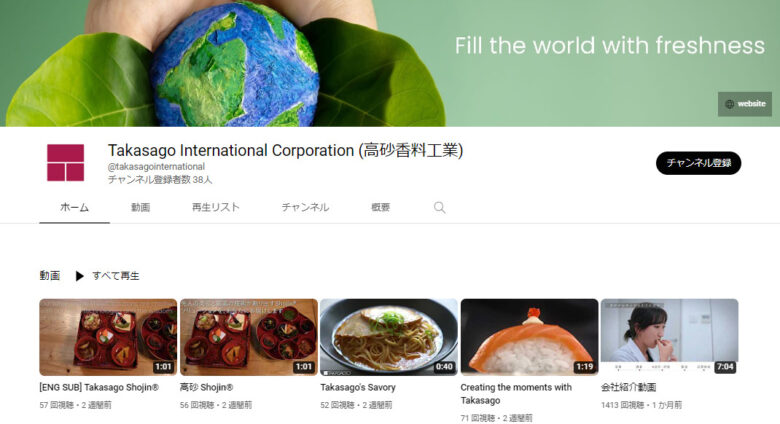The image size is (780, 424).
Task: Click the play triangle beside すべて再生
Action: click(79, 276)
